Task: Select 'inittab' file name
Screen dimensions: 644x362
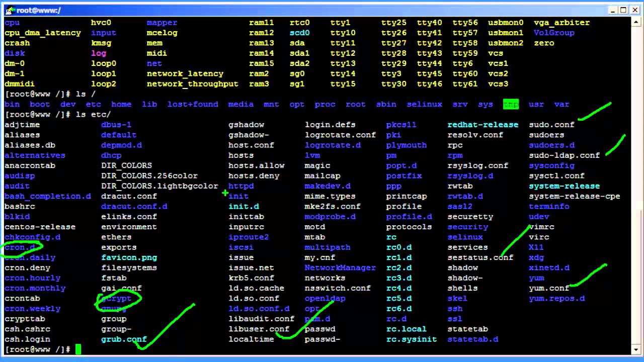Action: point(246,217)
